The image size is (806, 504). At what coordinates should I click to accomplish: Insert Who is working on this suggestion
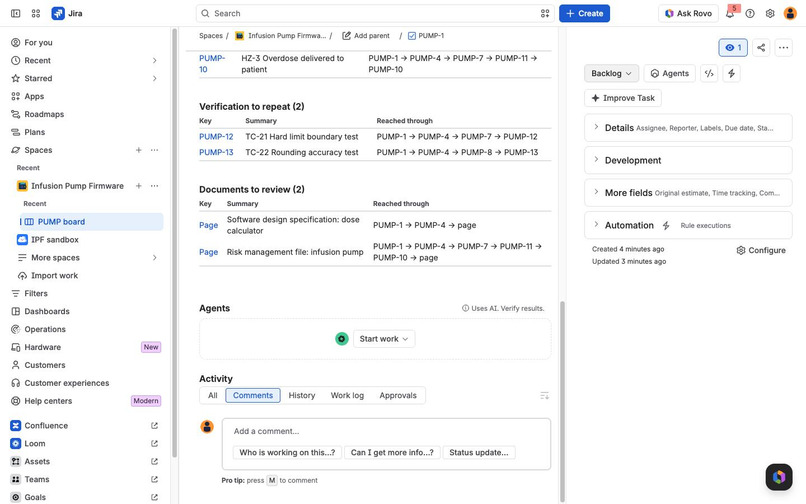pyautogui.click(x=287, y=453)
